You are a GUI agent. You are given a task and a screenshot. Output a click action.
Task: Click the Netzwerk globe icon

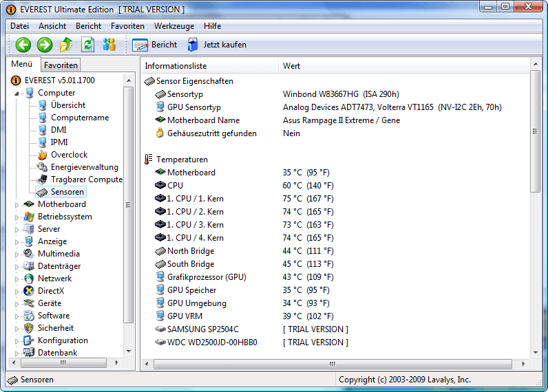(x=29, y=279)
